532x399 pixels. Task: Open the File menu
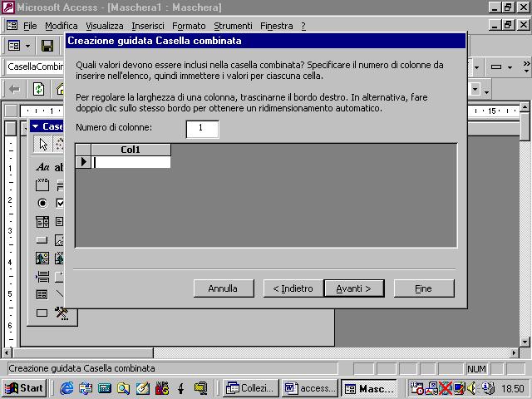tap(30, 26)
